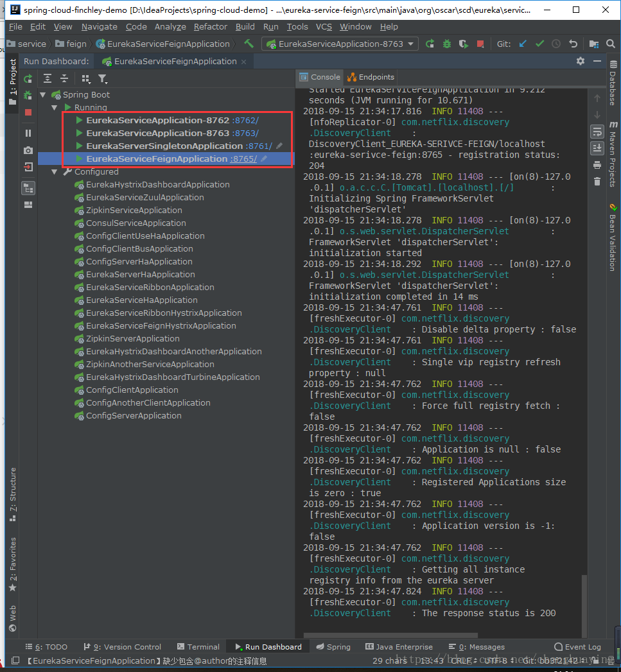The width and height of the screenshot is (621, 672).
Task: Click the Build project hammer icon
Action: pos(249,44)
